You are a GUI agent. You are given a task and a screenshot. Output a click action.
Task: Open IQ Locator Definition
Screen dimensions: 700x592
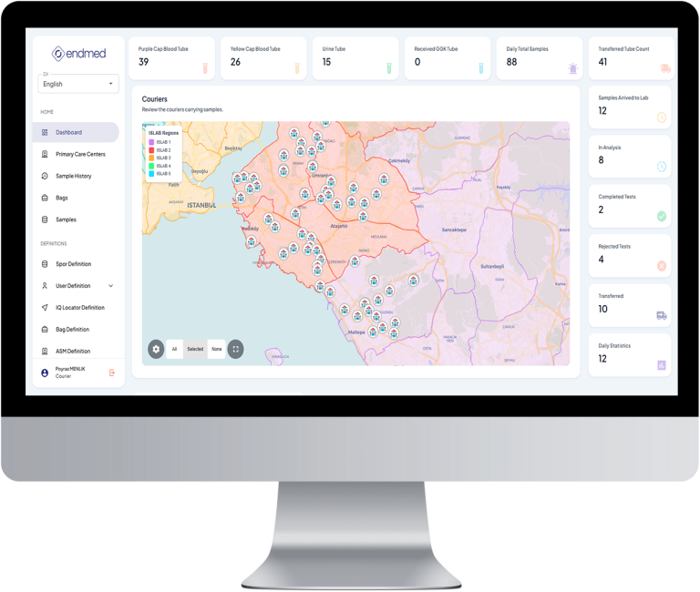pyautogui.click(x=79, y=308)
